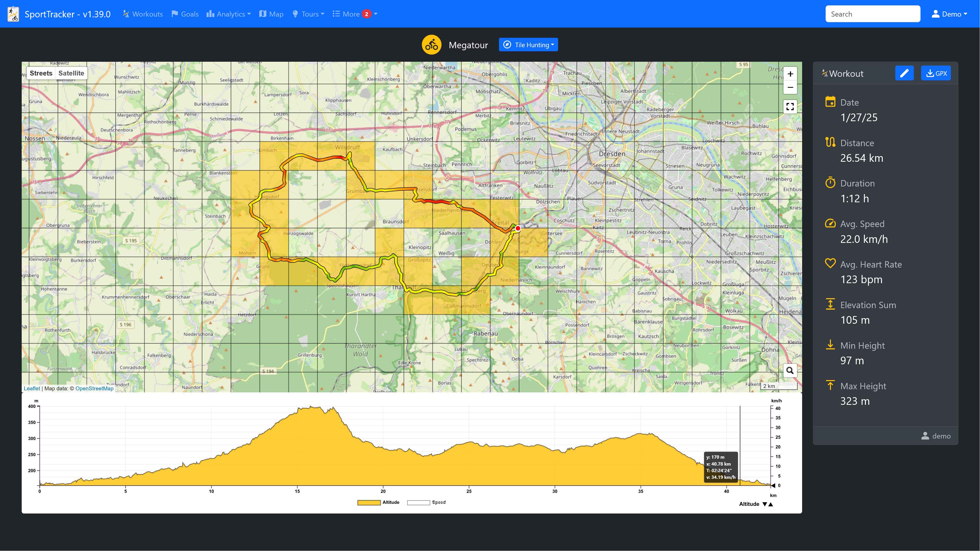
Task: Click the Distance route icon
Action: tap(830, 142)
